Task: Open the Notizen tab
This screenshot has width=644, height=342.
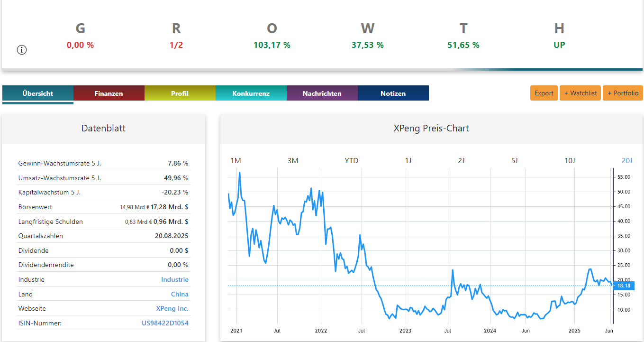Action: (393, 93)
